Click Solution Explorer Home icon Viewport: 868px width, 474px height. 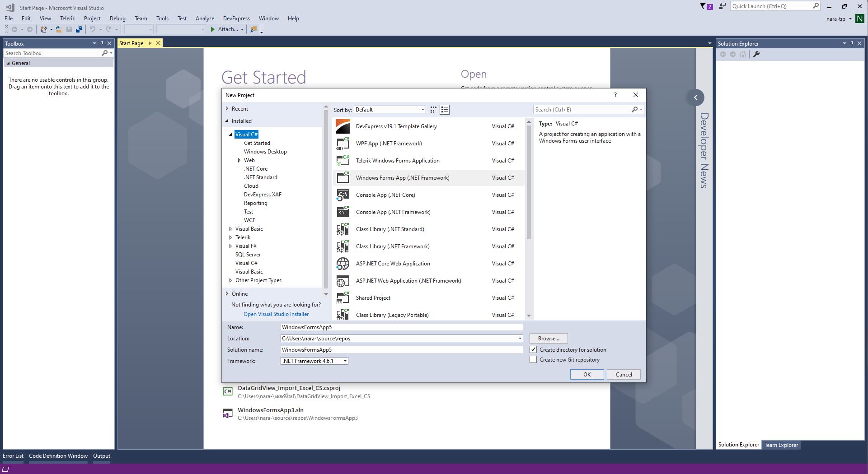coord(743,54)
